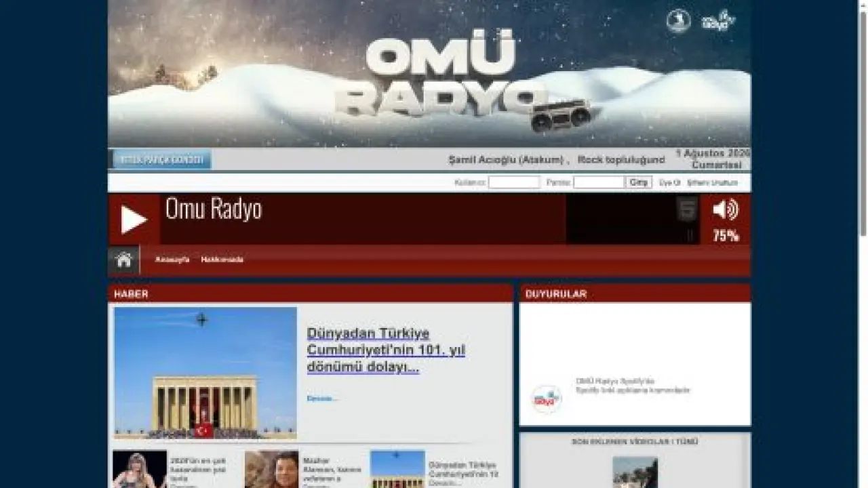The height and width of the screenshot is (488, 868).
Task: Open the OMÜ Radyo logo in banner corner
Action: (718, 20)
